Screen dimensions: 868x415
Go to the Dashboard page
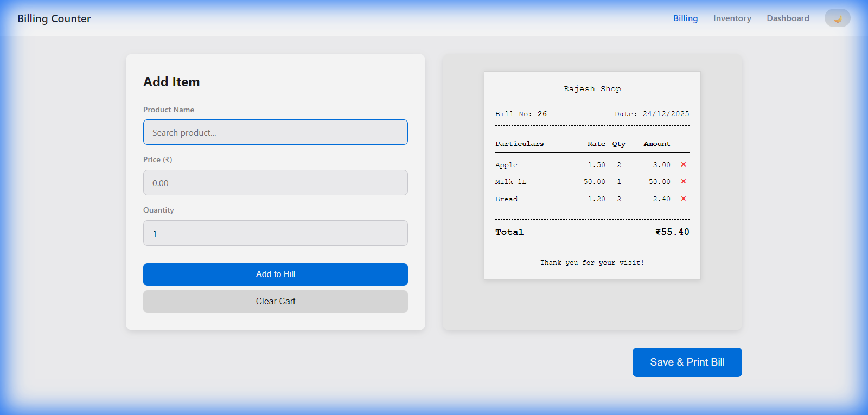788,18
